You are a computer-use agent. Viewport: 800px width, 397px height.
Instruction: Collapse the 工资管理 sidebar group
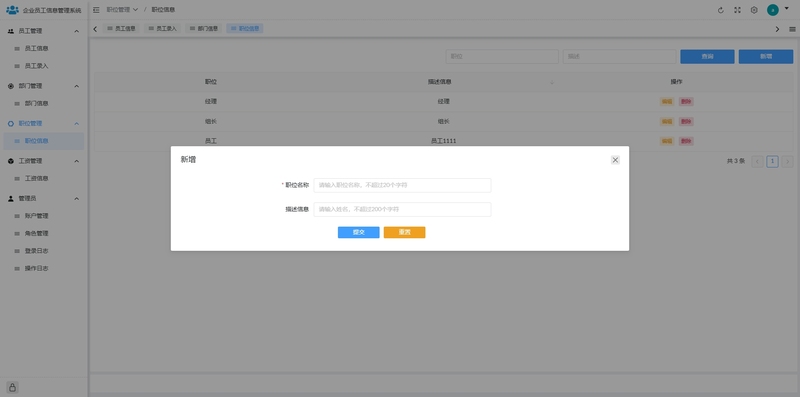point(77,161)
